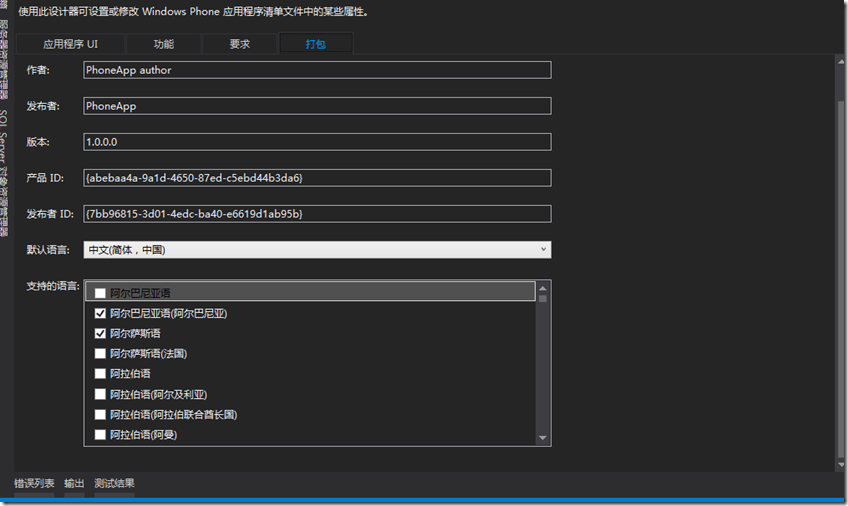The image size is (848, 506).
Task: Open the 默认语言 dropdown
Action: click(317, 250)
